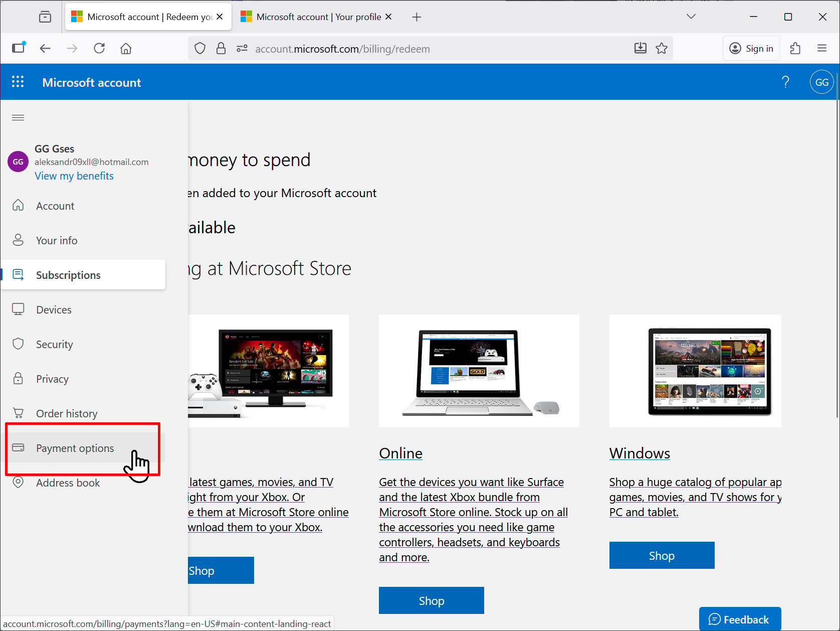Image resolution: width=840 pixels, height=631 pixels.
Task: Click the Windows heading link
Action: point(640,453)
